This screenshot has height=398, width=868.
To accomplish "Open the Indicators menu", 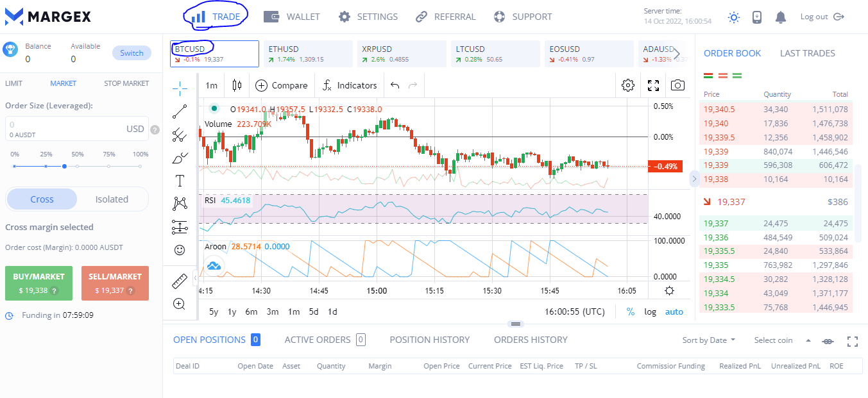I will pos(350,85).
